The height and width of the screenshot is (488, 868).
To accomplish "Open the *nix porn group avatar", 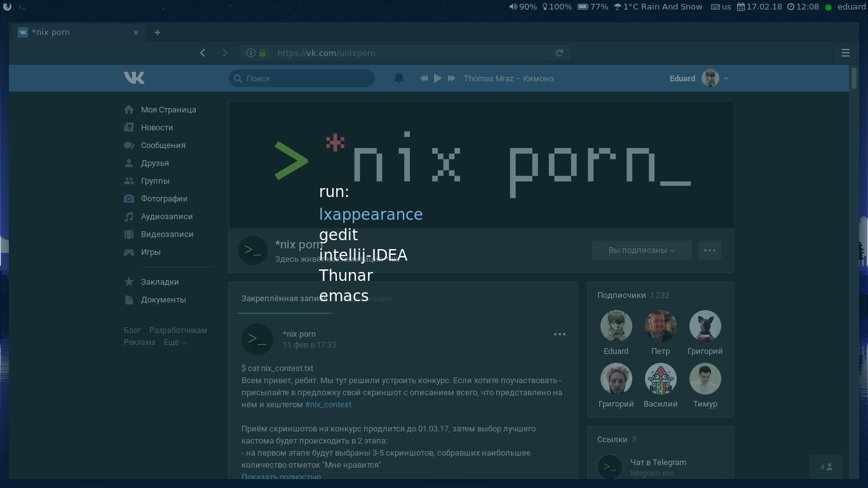I will point(252,250).
